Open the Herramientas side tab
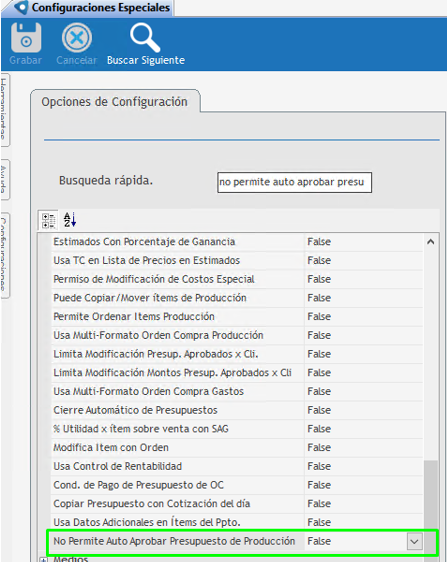Viewport: 447px width, 562px height. 5,109
